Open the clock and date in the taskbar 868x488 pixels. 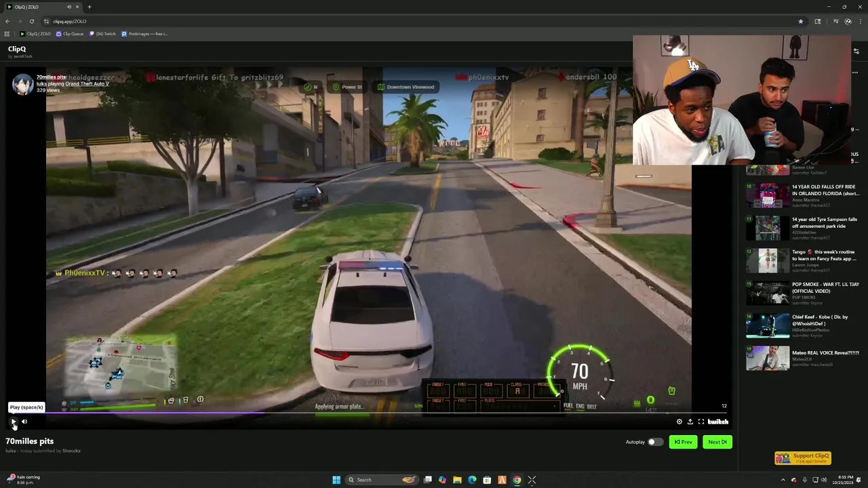tap(842, 480)
